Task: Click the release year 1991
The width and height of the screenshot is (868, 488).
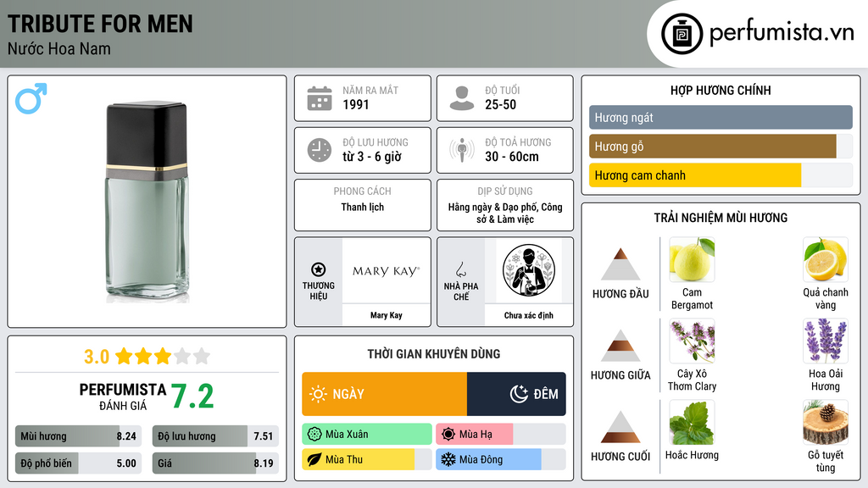Action: point(356,104)
